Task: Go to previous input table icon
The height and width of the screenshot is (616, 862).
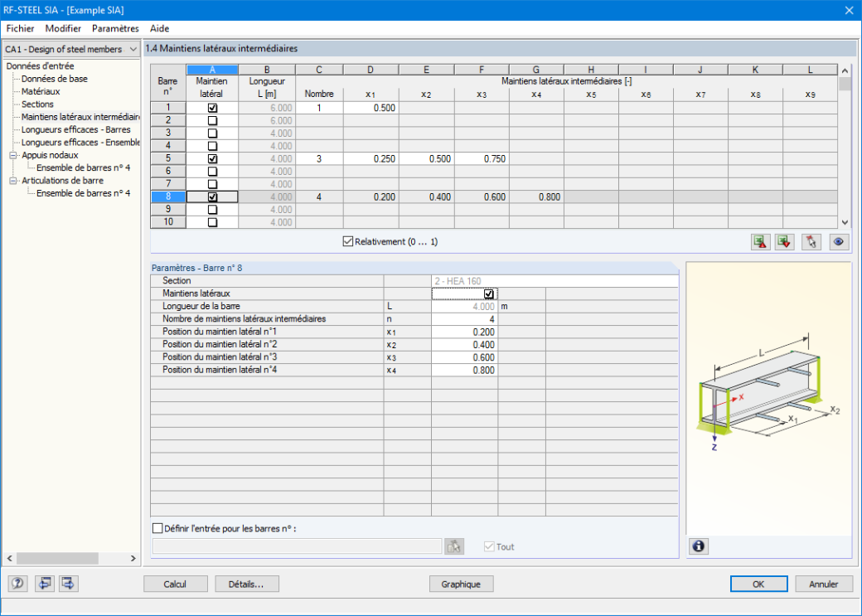Action: click(45, 584)
